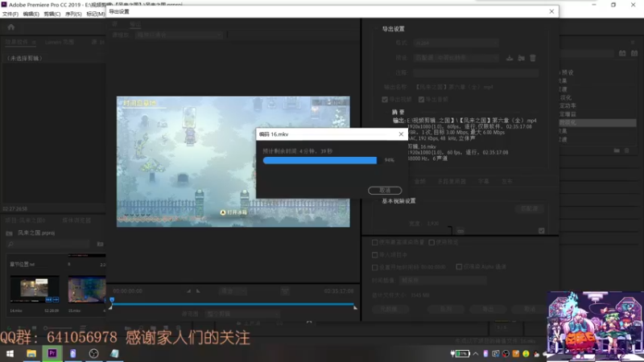
Task: Open the 媒体浏览器 media browser tab
Action: tap(76, 220)
